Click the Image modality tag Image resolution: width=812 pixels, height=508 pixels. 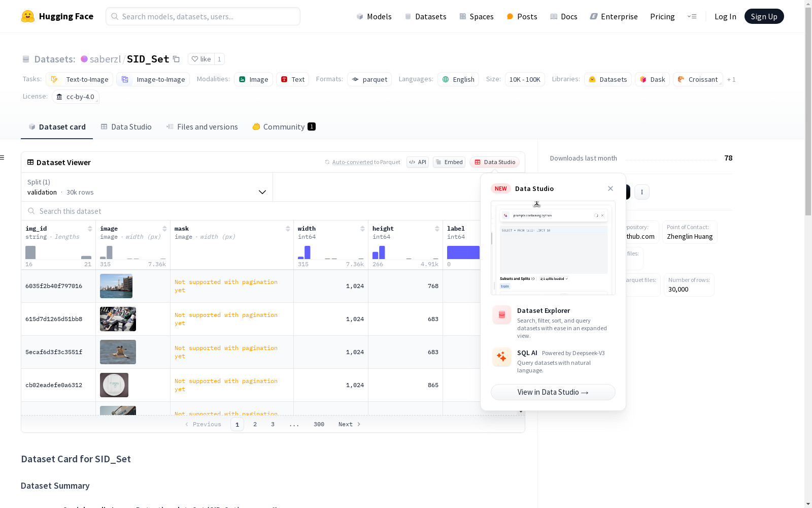coord(254,79)
